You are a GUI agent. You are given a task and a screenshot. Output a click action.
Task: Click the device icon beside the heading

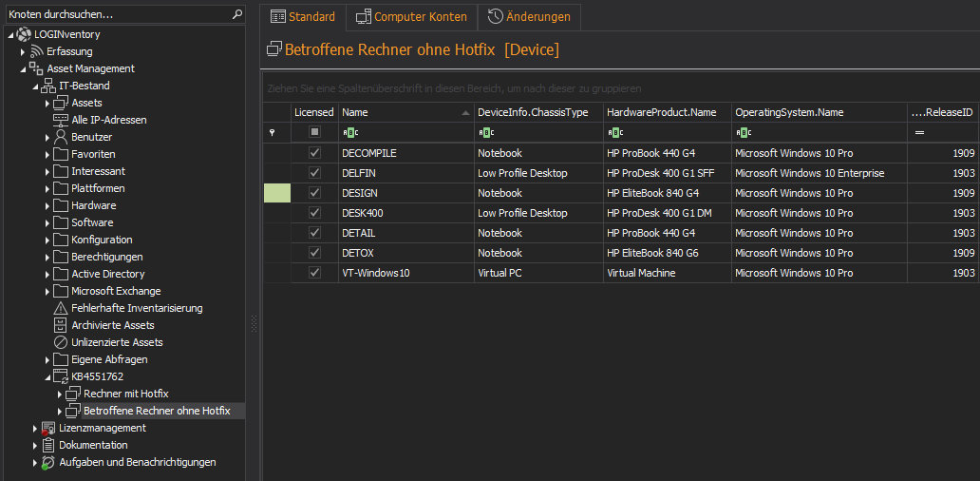tap(274, 49)
